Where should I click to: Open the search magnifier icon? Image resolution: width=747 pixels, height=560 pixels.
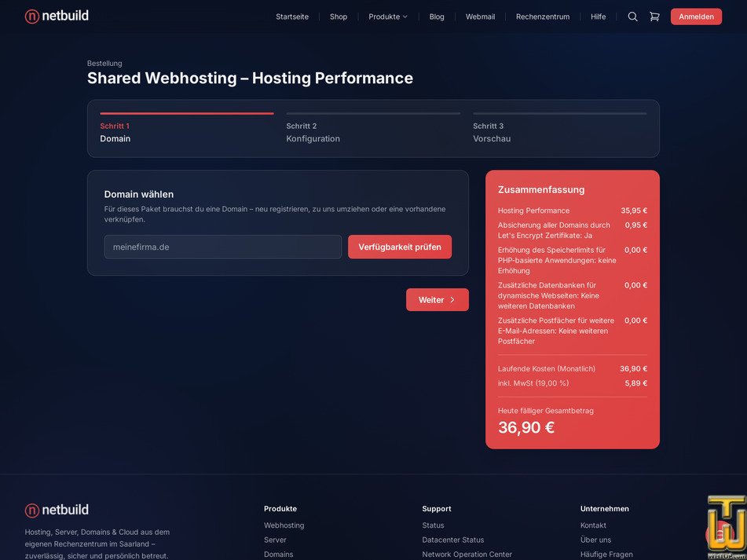(632, 16)
